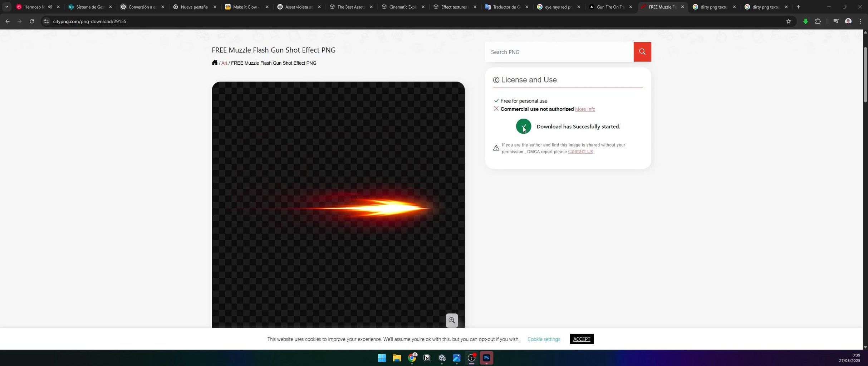Go back using the browser back arrow
Viewport: 868px width, 366px height.
(x=8, y=21)
